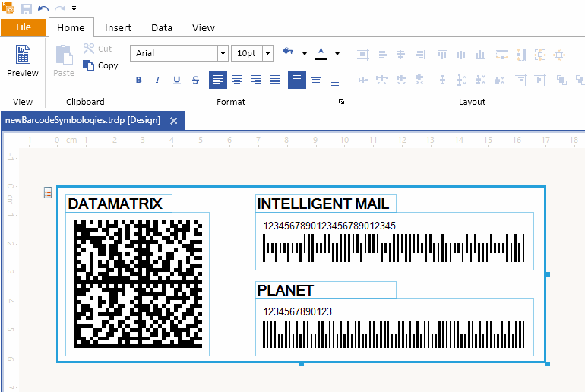Click the size to grid icon
This screenshot has width=585, height=392.
point(559,55)
